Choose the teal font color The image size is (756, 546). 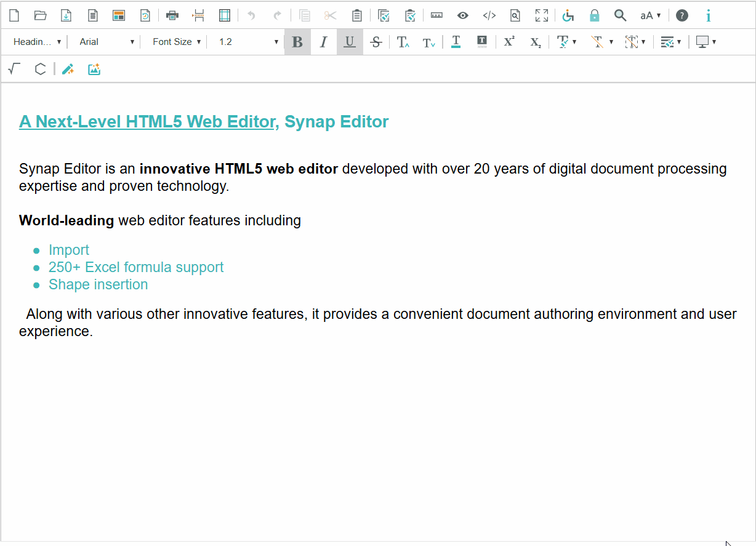(x=456, y=42)
